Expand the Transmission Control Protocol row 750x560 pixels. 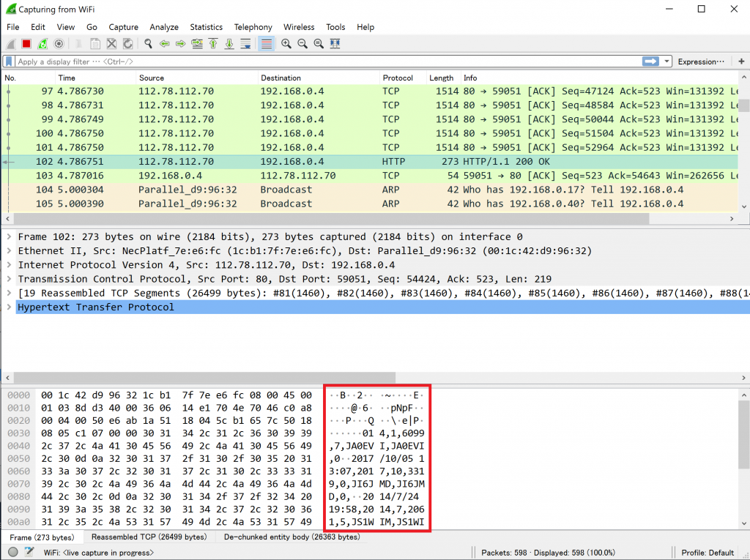click(9, 279)
